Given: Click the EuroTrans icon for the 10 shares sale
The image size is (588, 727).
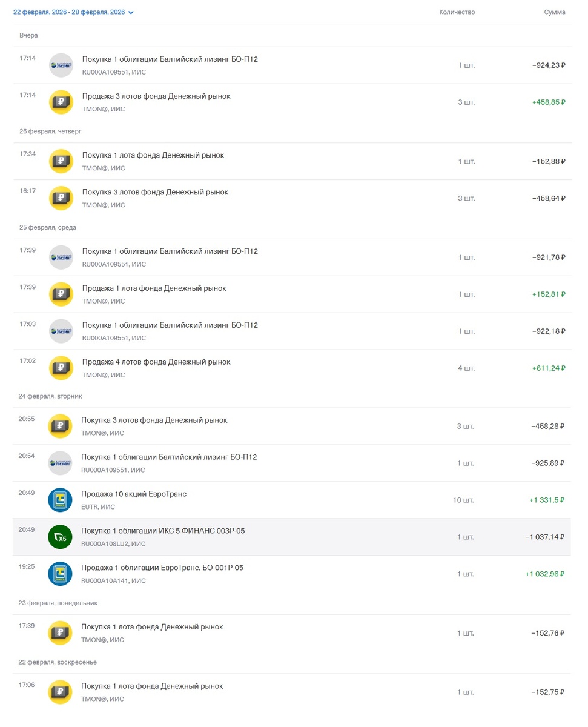Looking at the screenshot, I should pyautogui.click(x=60, y=500).
